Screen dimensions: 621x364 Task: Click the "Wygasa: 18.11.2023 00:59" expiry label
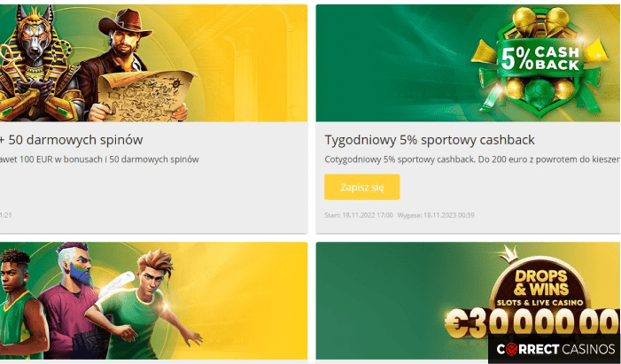pos(436,215)
